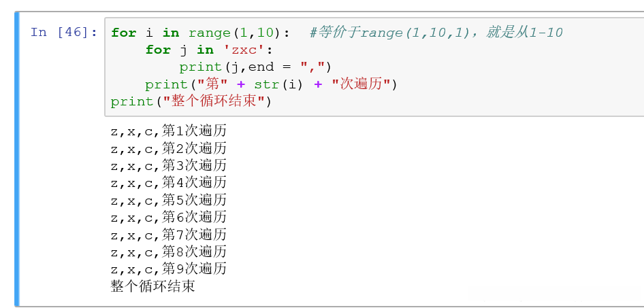The image size is (644, 308).
Task: Click the "In [46]:" cell prompt
Action: coord(64,33)
